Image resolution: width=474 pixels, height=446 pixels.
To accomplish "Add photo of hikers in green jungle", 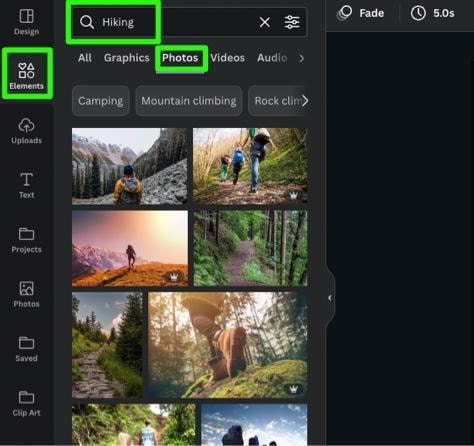I will click(x=133, y=424).
